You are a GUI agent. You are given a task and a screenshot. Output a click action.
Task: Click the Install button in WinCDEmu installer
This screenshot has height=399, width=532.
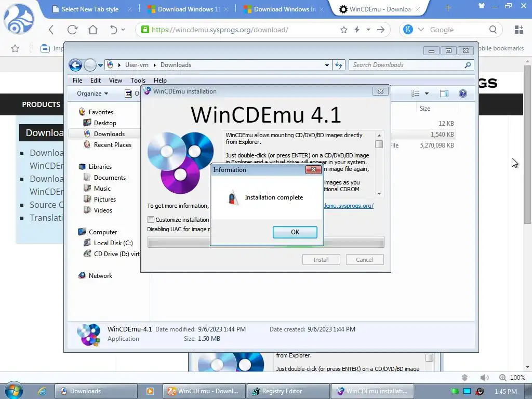click(x=321, y=260)
